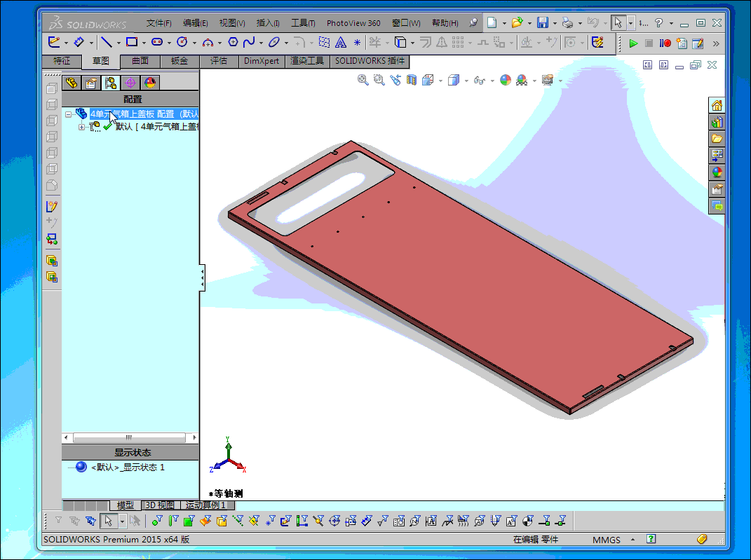
Task: Open the Save dropdown arrow
Action: 555,23
